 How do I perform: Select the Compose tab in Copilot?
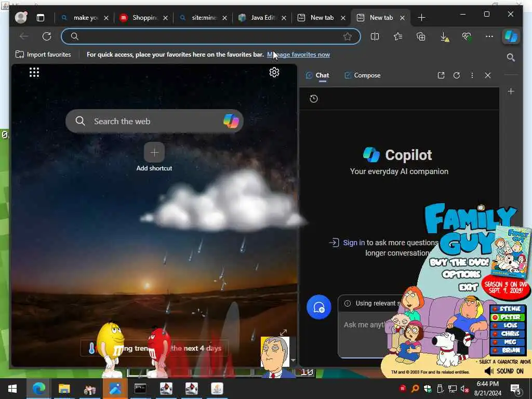362,75
